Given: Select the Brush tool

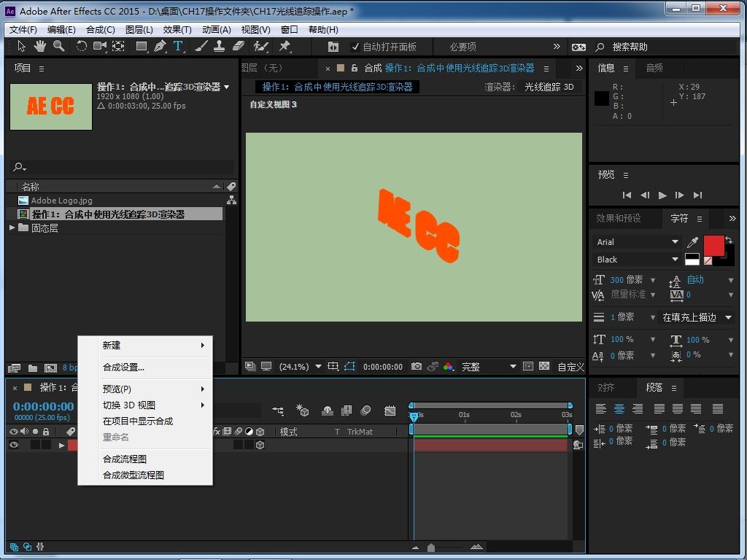Looking at the screenshot, I should pyautogui.click(x=201, y=46).
